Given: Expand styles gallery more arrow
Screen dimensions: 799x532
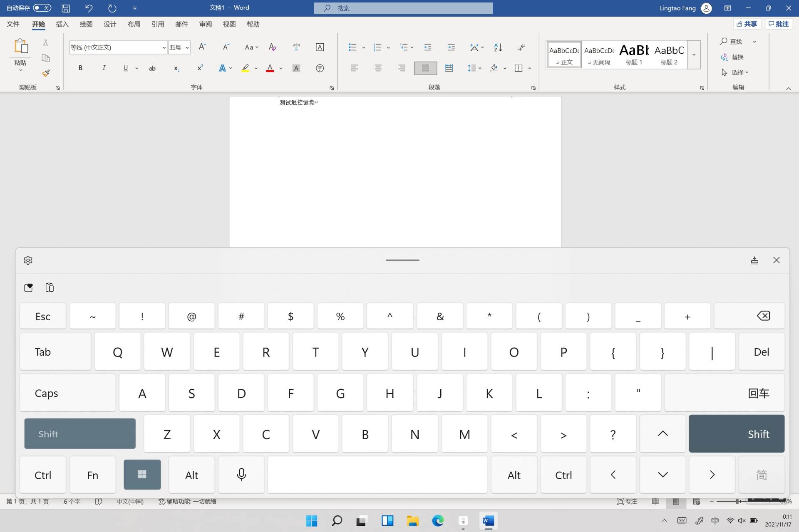Looking at the screenshot, I should [694, 54].
